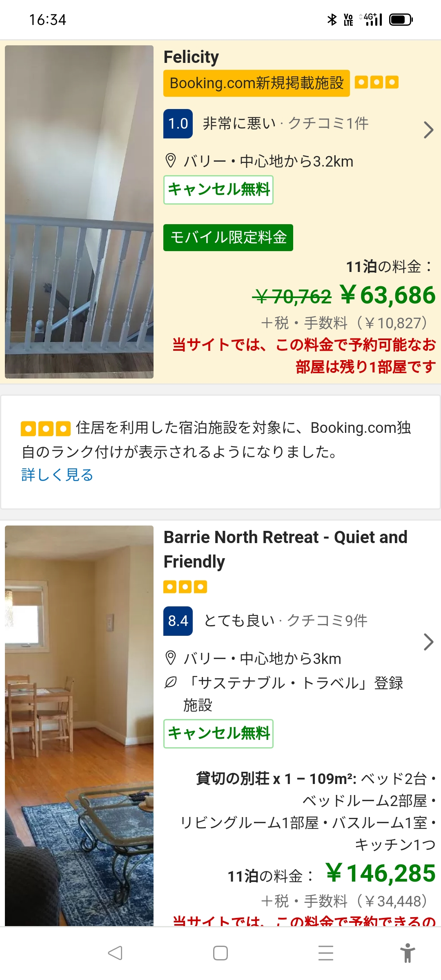Tap the Android back navigation icon
This screenshot has height=980, width=441.
(115, 953)
